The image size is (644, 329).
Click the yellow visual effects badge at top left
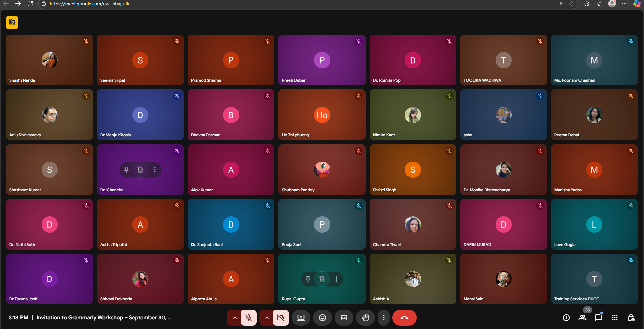(x=12, y=23)
